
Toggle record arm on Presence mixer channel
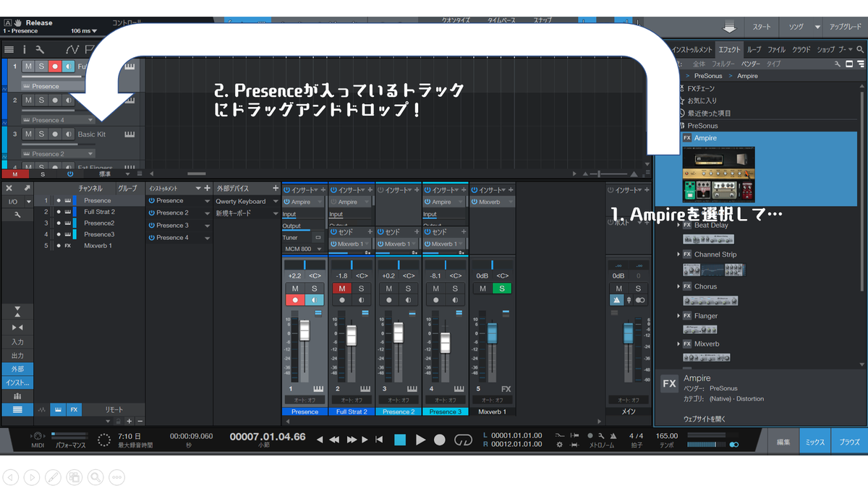tap(294, 300)
